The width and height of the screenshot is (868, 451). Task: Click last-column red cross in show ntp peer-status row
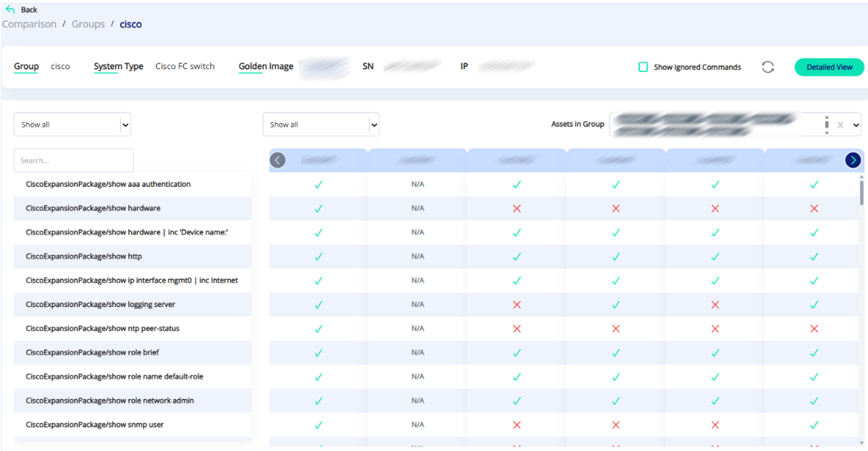(814, 329)
